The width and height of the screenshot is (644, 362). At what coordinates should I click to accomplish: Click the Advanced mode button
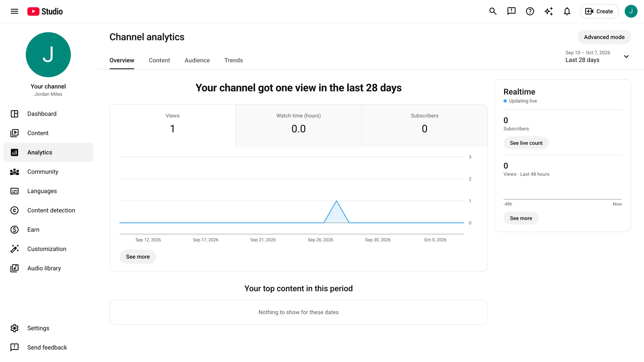pos(604,37)
